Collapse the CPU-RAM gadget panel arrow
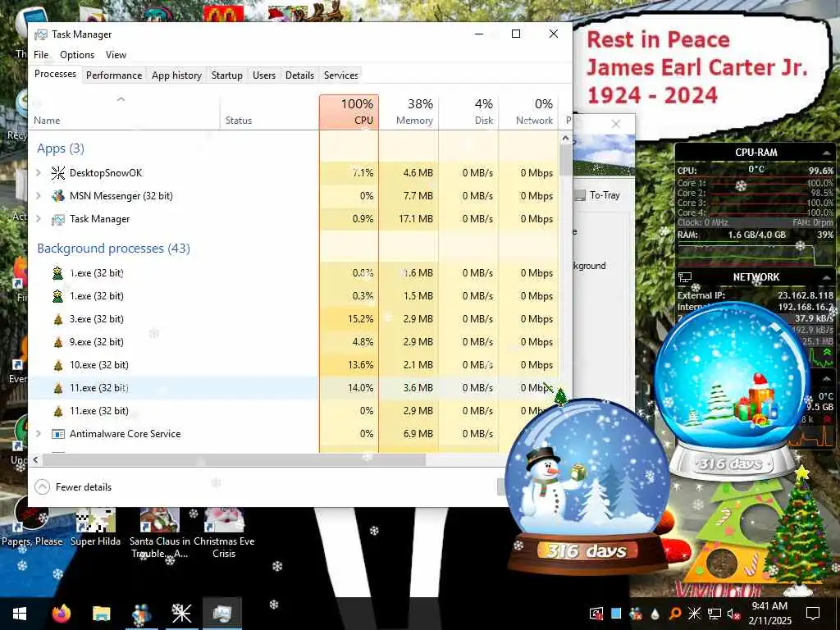The height and width of the screenshot is (630, 840). (x=825, y=153)
